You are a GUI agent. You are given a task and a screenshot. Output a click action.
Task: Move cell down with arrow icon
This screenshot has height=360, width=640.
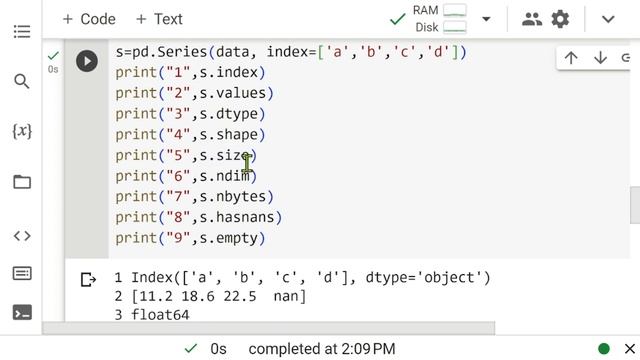pos(600,58)
